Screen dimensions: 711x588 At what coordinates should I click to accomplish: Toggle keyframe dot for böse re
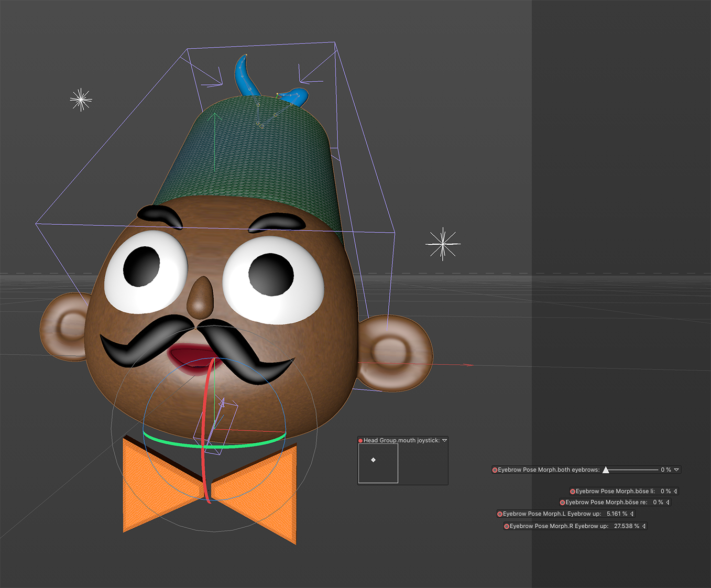pos(562,503)
